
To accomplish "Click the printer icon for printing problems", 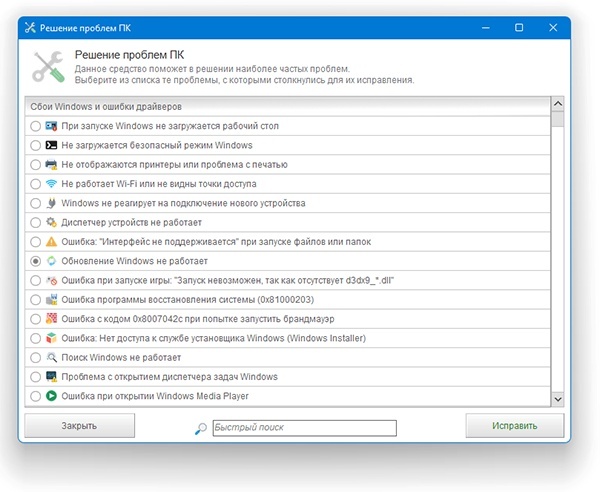I will click(51, 165).
